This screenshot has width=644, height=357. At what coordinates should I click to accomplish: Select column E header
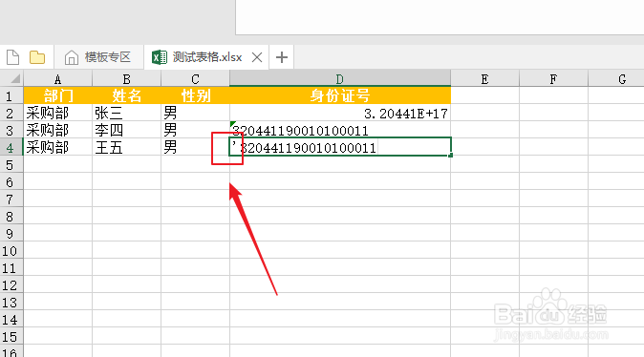tap(485, 79)
